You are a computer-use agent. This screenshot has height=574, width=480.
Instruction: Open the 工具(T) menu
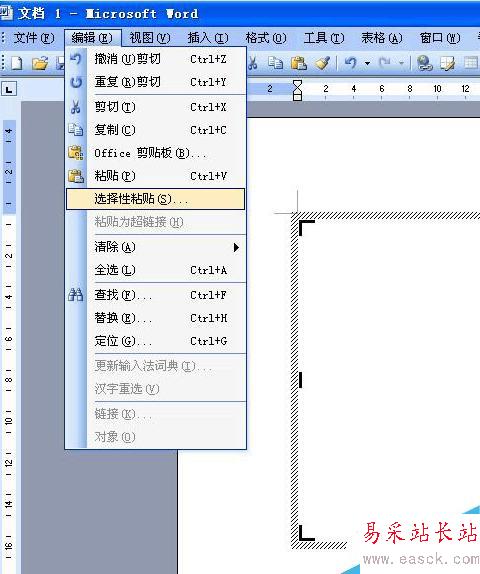click(x=324, y=38)
